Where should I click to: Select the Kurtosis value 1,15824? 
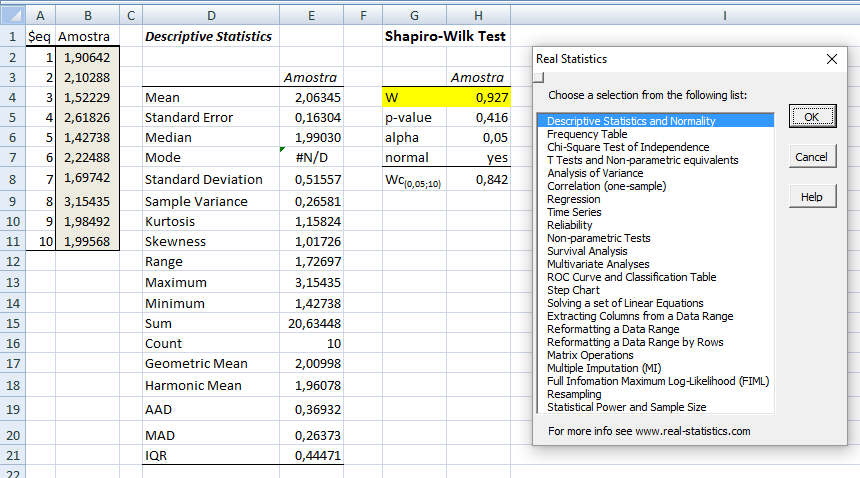[312, 222]
